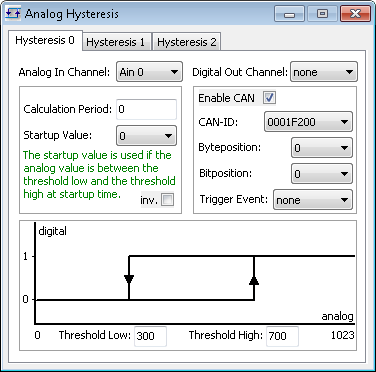Screen dimensions: 376x372
Task: Switch to the Hysteresis 1 tab
Action: point(116,42)
